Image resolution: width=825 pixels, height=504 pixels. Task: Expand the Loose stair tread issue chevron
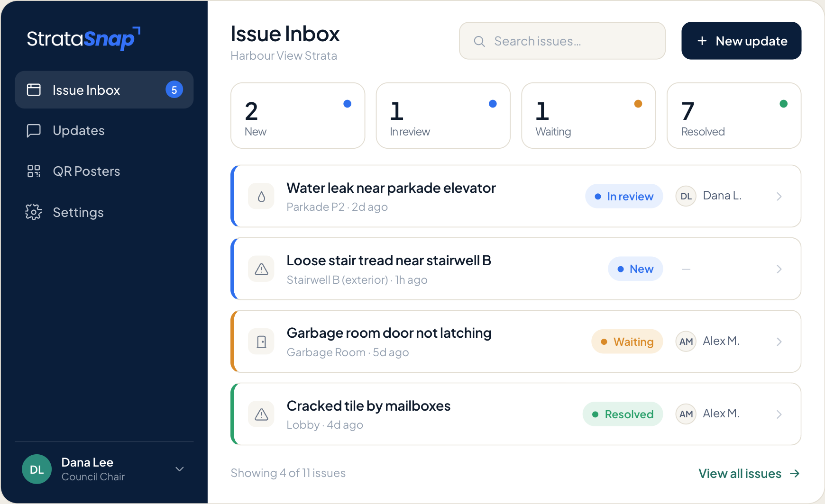tap(779, 269)
